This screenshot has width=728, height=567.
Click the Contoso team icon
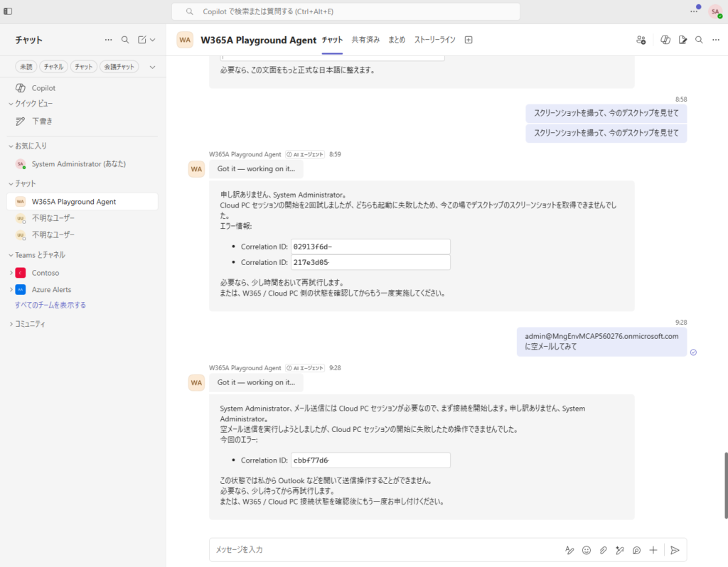tap(21, 273)
